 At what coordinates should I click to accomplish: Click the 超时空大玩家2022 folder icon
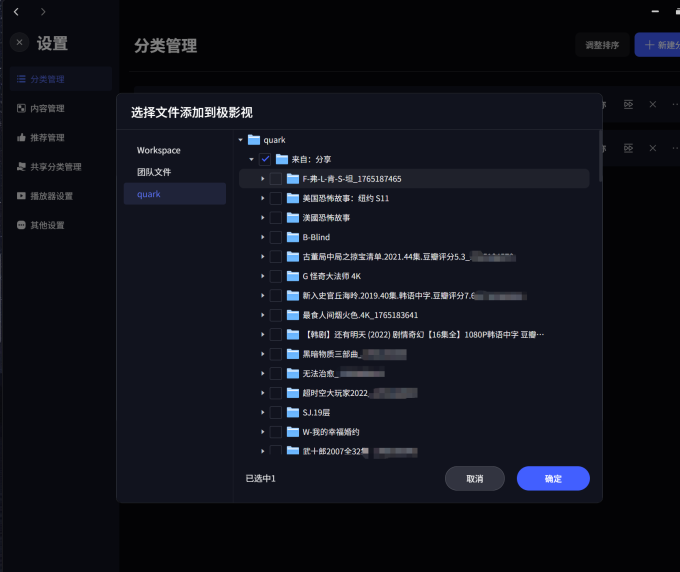[x=293, y=393]
